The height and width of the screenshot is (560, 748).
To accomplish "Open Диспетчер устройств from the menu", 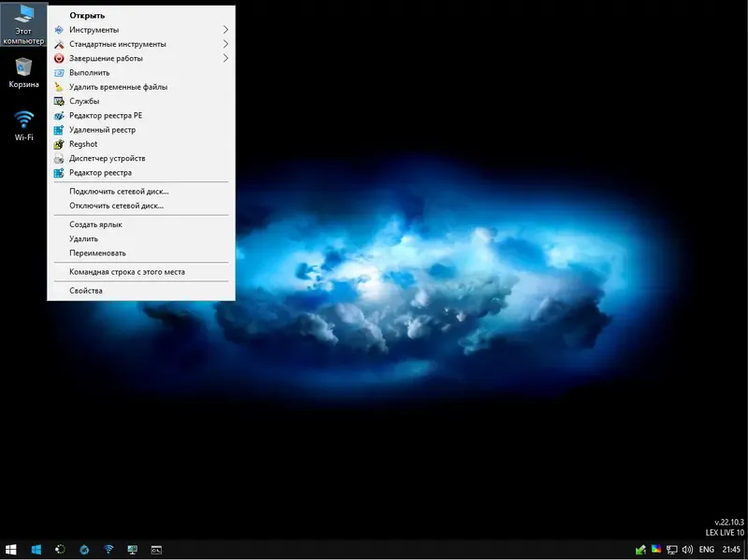I will coord(107,158).
